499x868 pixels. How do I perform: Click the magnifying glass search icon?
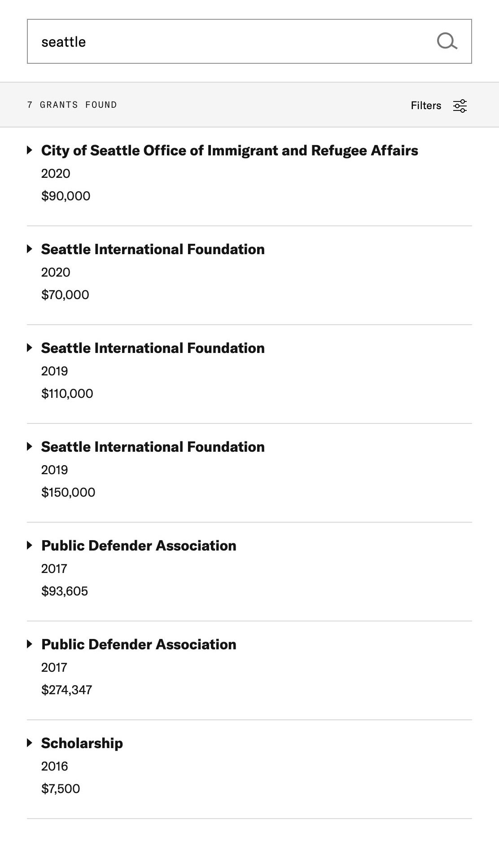pyautogui.click(x=447, y=41)
